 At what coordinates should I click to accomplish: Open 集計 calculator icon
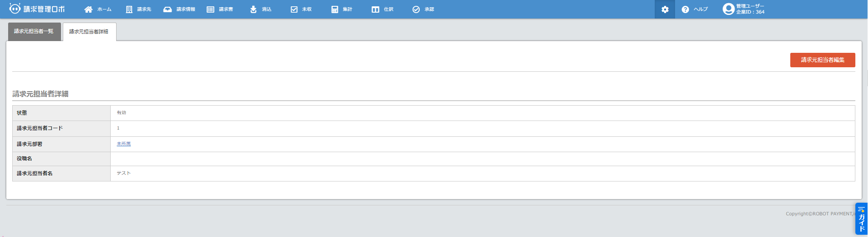[x=335, y=9]
